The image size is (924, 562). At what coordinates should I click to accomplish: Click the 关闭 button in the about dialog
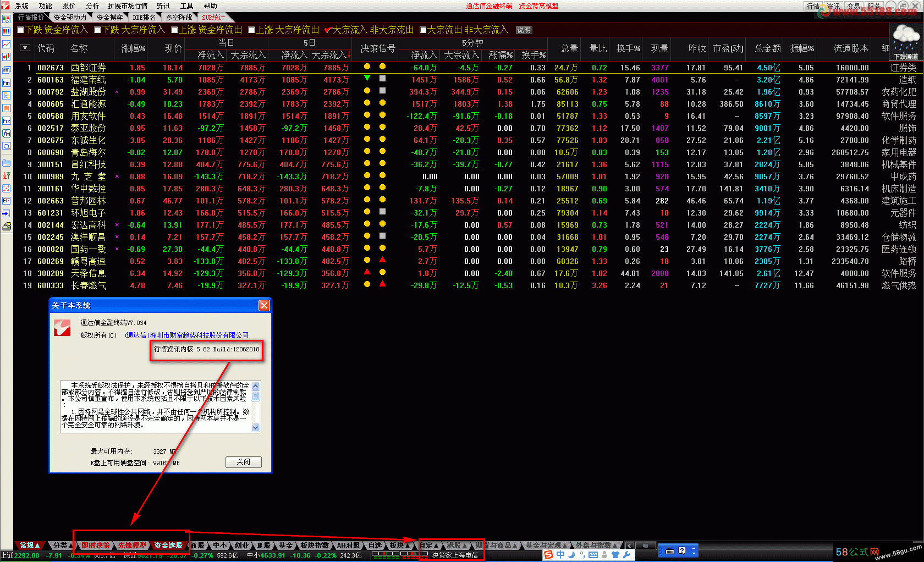[244, 462]
